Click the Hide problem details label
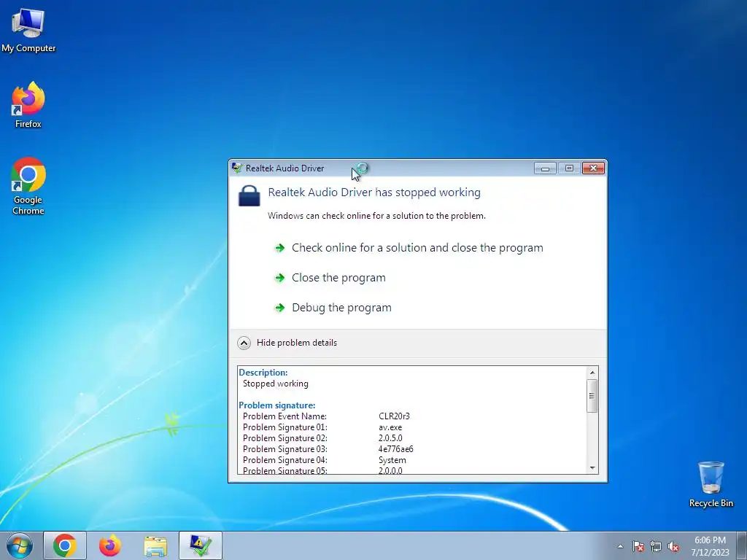This screenshot has width=747, height=560. 297,343
